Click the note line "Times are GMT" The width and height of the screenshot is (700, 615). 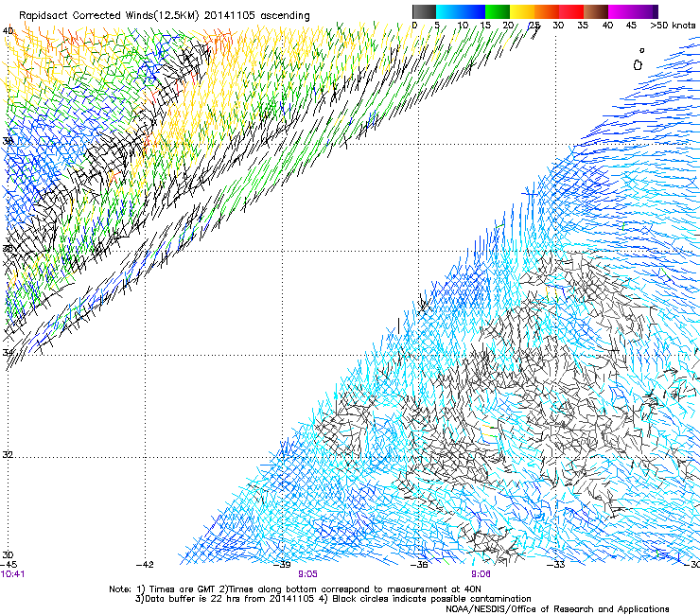coord(182,589)
